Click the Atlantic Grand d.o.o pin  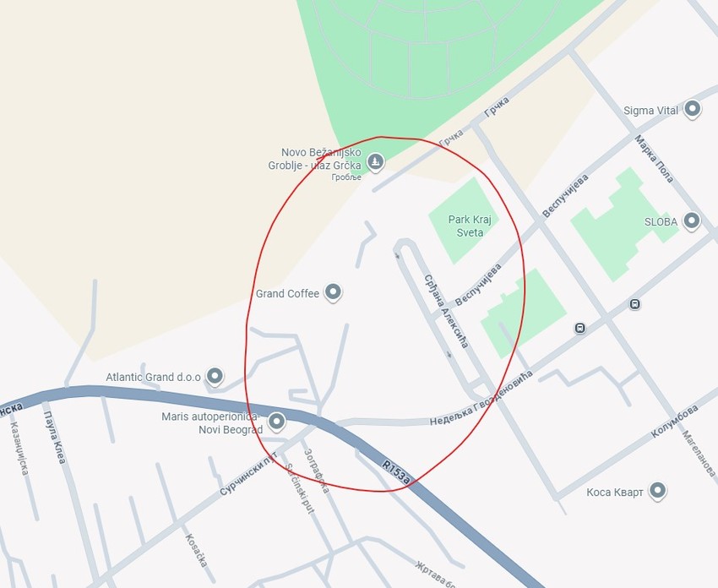tap(215, 376)
